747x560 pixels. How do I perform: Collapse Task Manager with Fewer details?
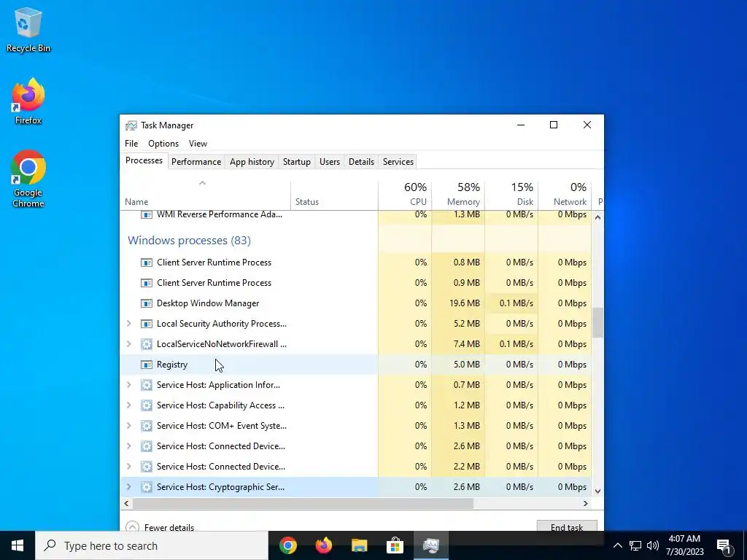click(x=160, y=527)
